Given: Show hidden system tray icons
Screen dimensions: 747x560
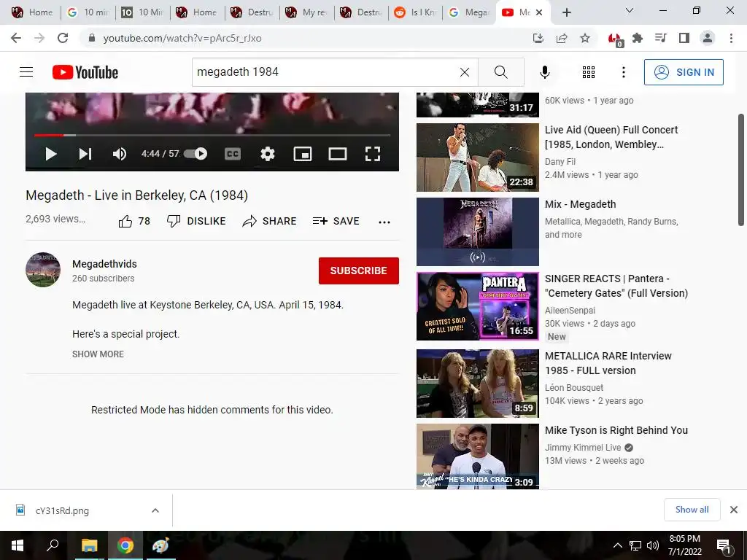Looking at the screenshot, I should (x=617, y=545).
